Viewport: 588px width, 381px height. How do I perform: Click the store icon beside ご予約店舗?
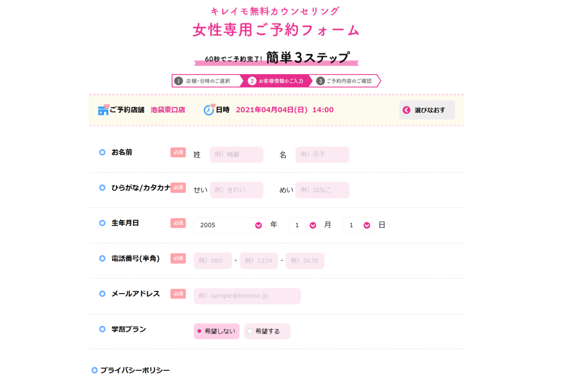(x=103, y=110)
